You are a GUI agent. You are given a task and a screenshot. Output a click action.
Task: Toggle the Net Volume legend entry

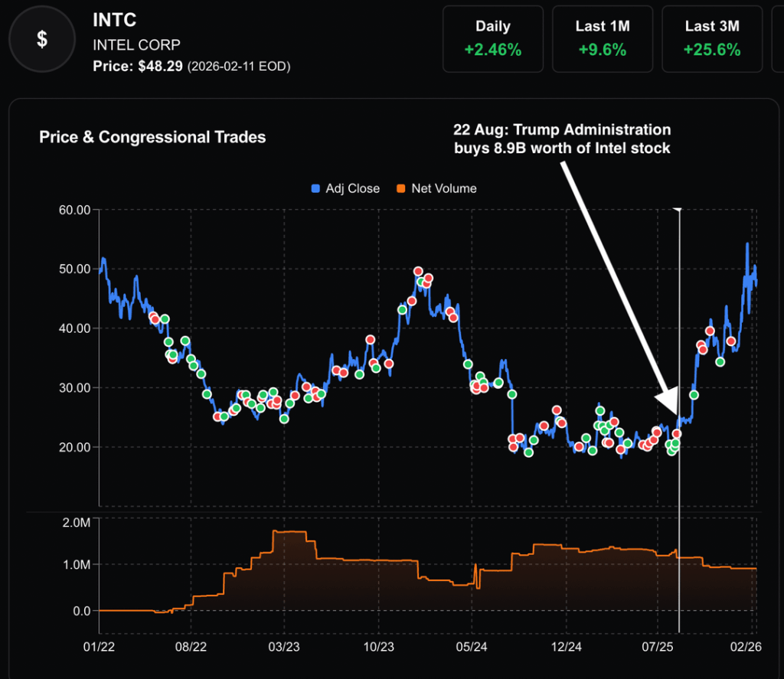(436, 188)
